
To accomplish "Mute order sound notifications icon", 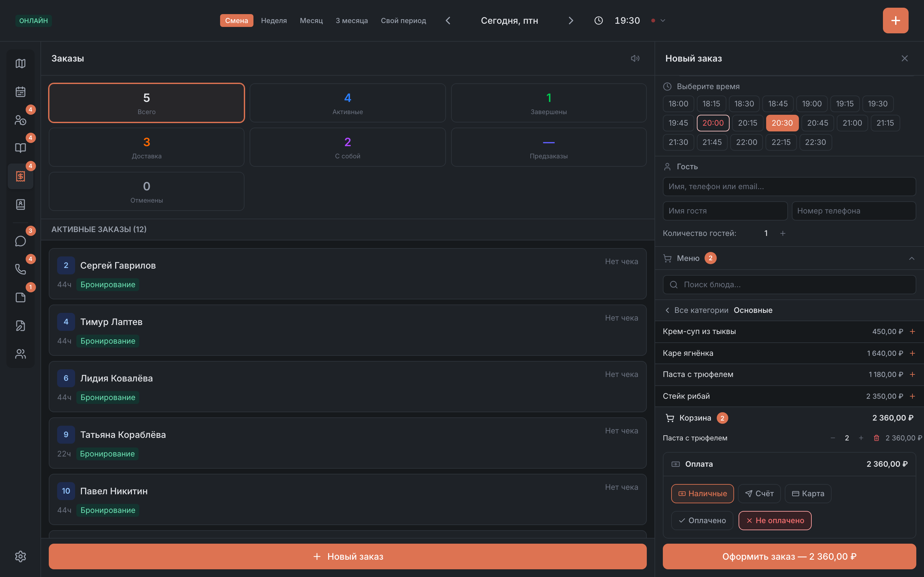I will tap(635, 58).
